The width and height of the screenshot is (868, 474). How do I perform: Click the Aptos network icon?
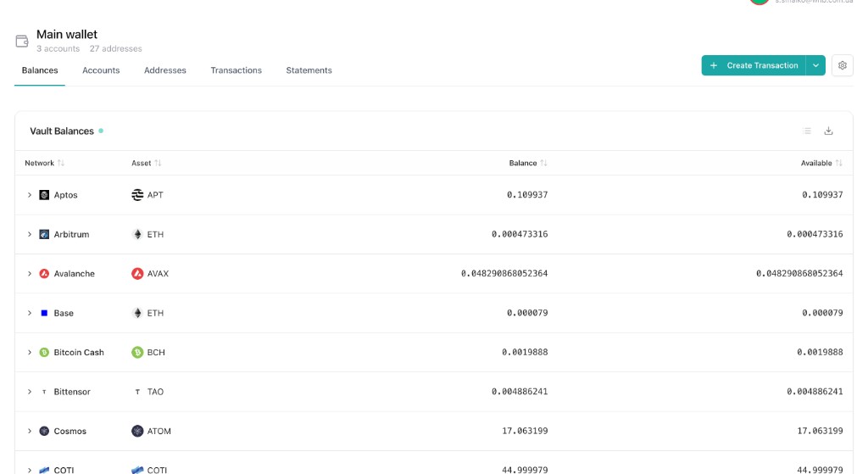coord(44,195)
